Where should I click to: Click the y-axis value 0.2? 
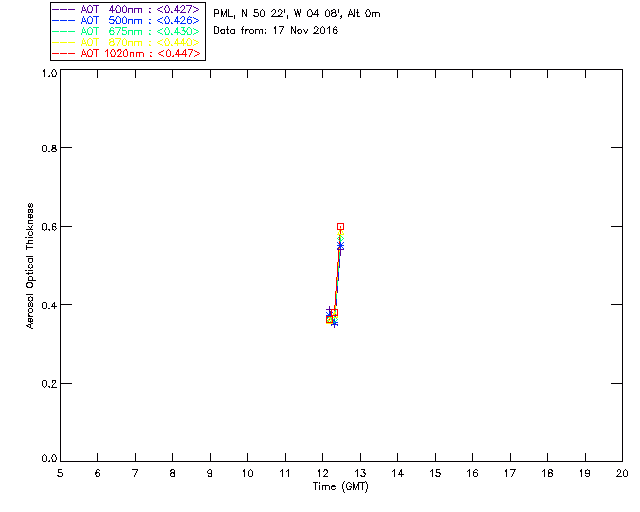pos(49,384)
